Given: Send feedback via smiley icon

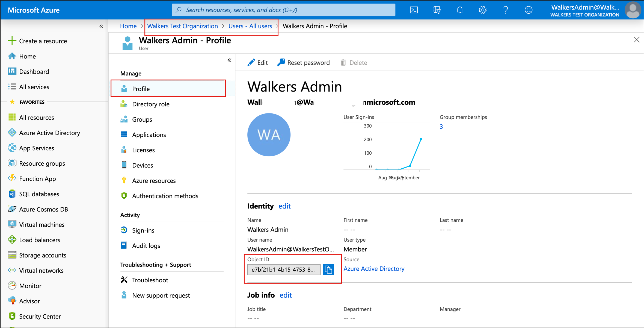Looking at the screenshot, I should coord(529,10).
